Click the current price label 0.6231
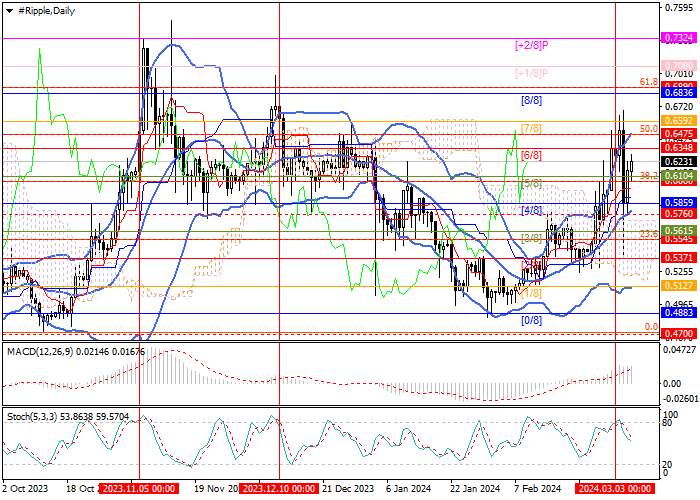Screen dimensions: 700x500 click(x=679, y=162)
